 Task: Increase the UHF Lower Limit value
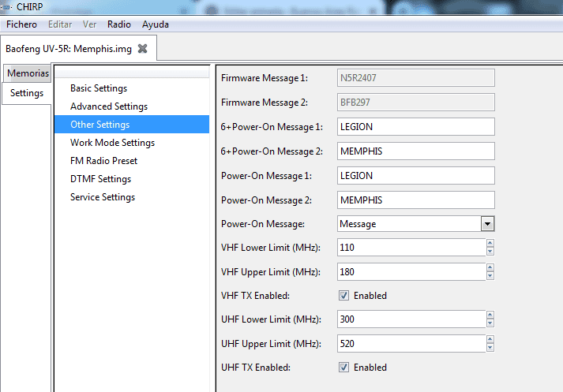click(x=490, y=315)
